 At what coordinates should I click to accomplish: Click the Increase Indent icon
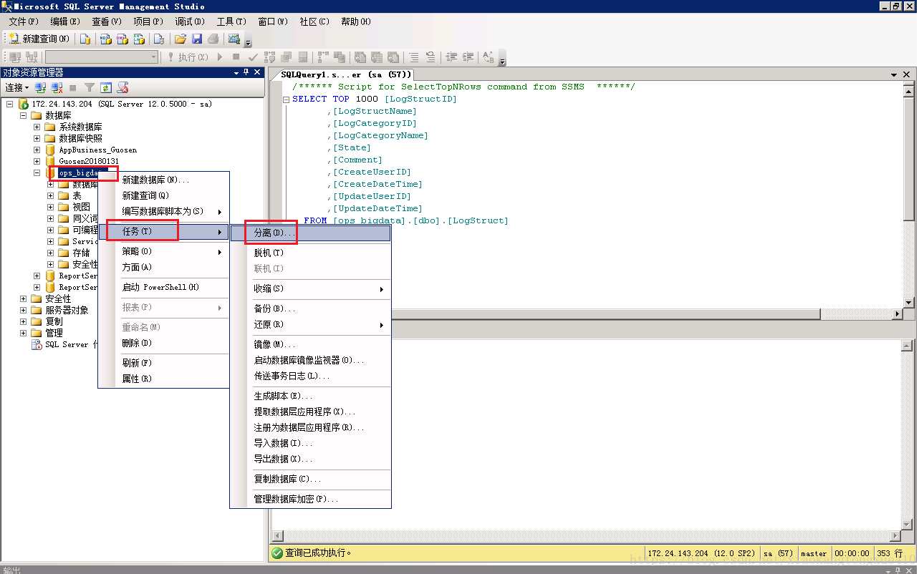[468, 57]
